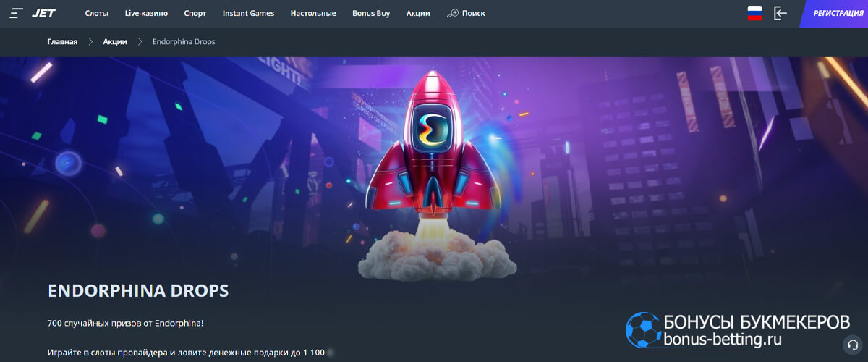This screenshot has width=868, height=362.
Task: Go to Главная breadcrumb
Action: tap(62, 41)
